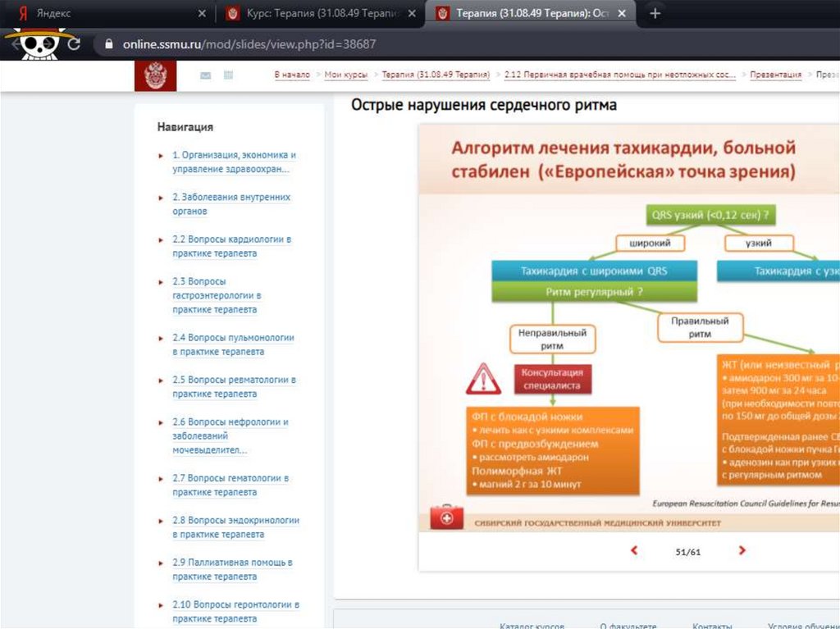
Task: Click the узкий label box on slide
Action: click(759, 243)
